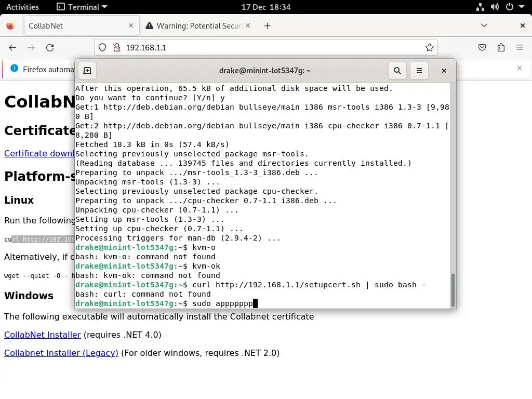Open terminal hamburger menu
This screenshot has width=532, height=399.
pos(419,71)
